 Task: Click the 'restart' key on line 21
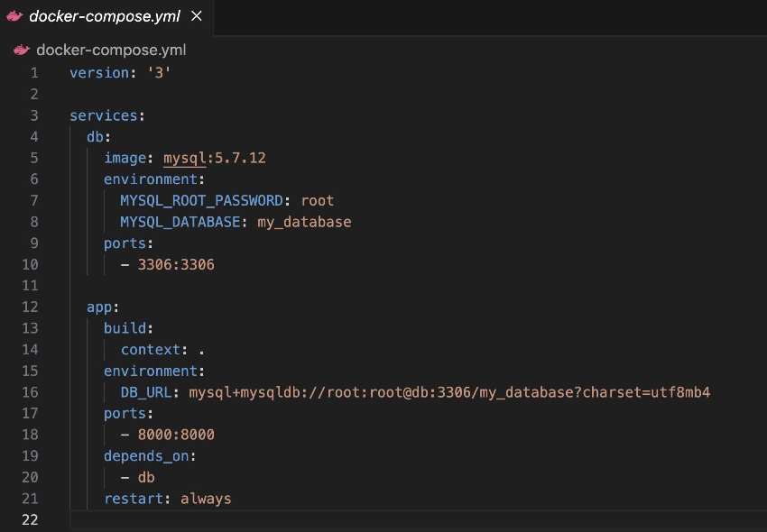(x=134, y=499)
